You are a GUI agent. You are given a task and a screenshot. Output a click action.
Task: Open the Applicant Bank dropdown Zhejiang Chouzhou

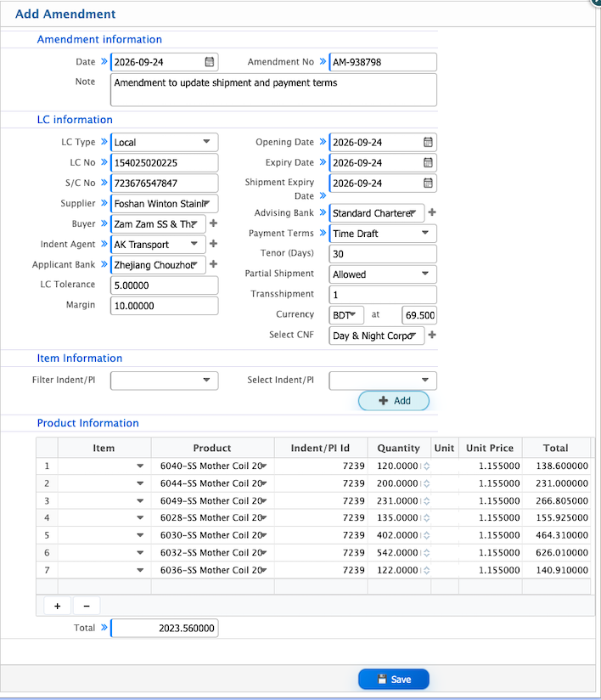(x=158, y=265)
